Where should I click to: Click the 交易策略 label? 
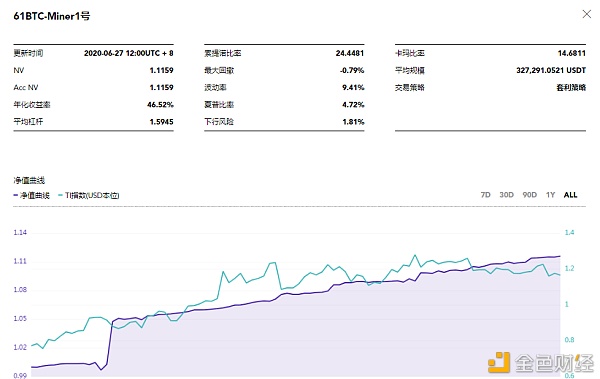coord(410,88)
